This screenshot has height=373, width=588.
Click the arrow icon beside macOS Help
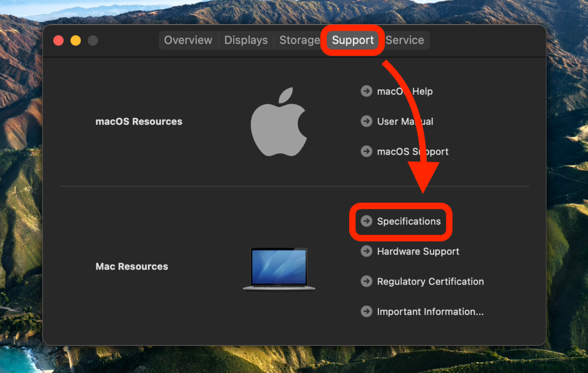click(x=366, y=91)
